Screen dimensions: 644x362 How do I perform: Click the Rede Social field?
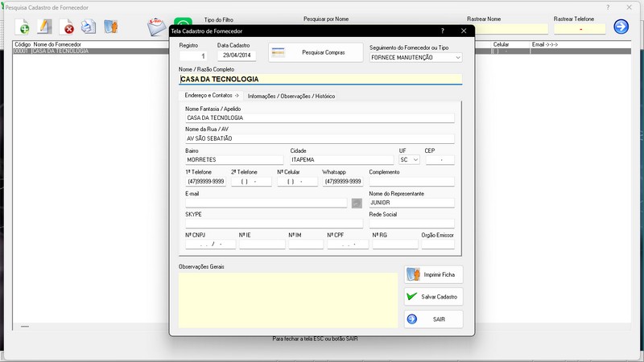(411, 224)
